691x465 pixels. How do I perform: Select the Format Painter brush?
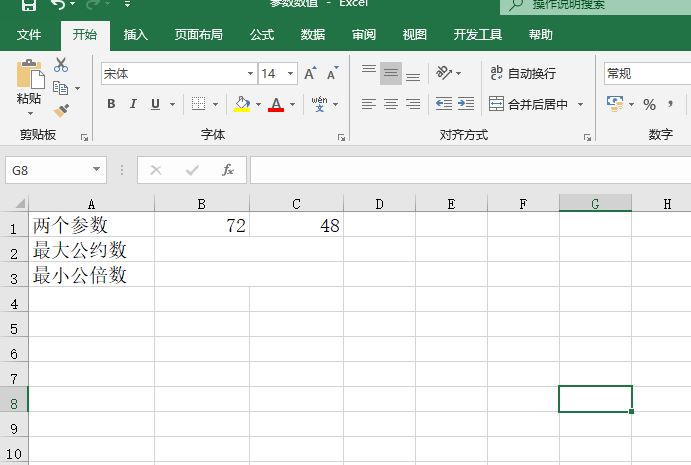point(61,110)
